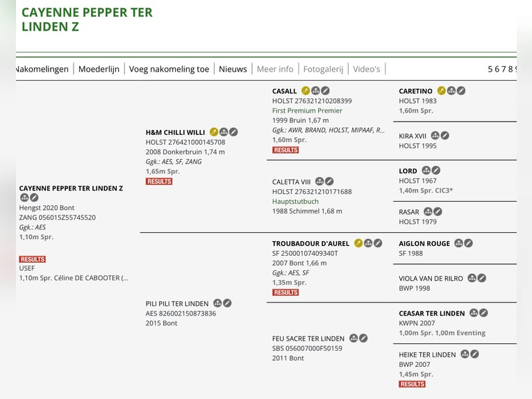Click the RESULTS button under H&M CHILLI WILLI
Screen dimensions: 532x399
(x=159, y=181)
